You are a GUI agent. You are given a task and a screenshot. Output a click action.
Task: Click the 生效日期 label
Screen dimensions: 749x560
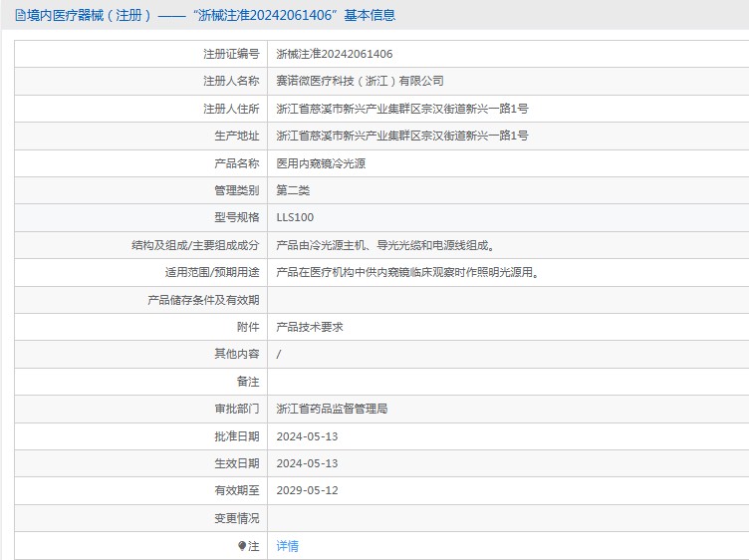tap(237, 463)
